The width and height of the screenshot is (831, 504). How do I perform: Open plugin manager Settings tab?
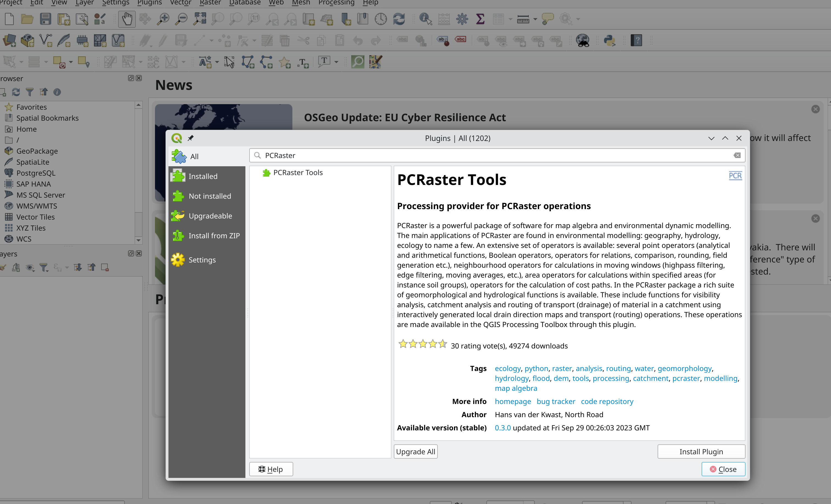(207, 260)
